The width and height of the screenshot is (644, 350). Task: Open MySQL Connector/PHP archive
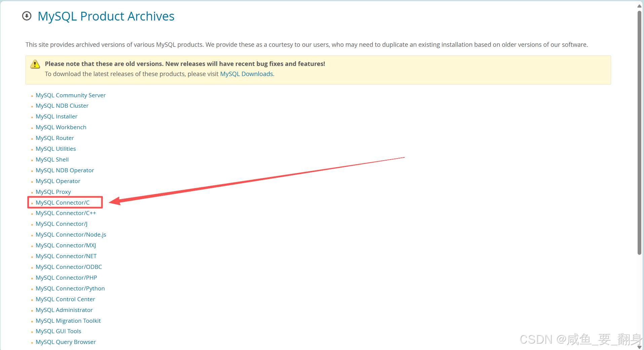67,278
